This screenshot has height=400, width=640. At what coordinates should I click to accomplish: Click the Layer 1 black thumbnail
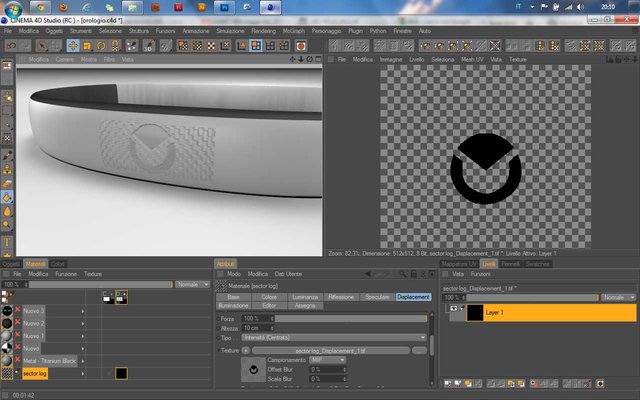pyautogui.click(x=475, y=313)
